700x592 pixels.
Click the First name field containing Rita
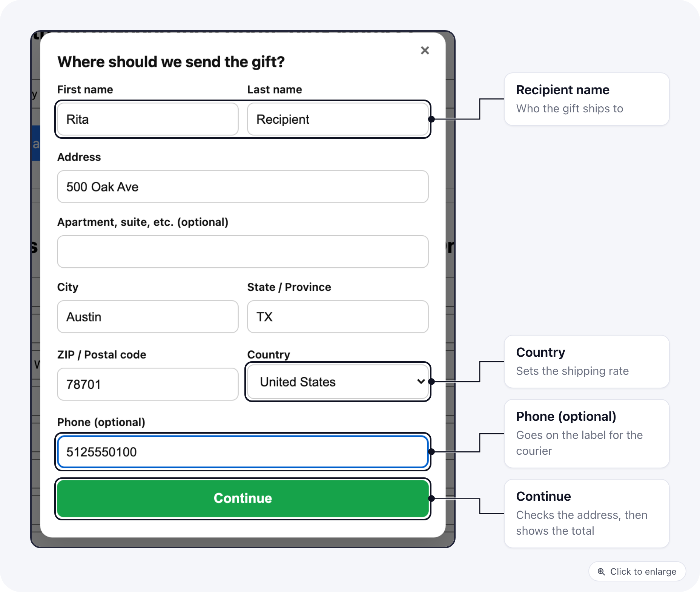coord(148,119)
